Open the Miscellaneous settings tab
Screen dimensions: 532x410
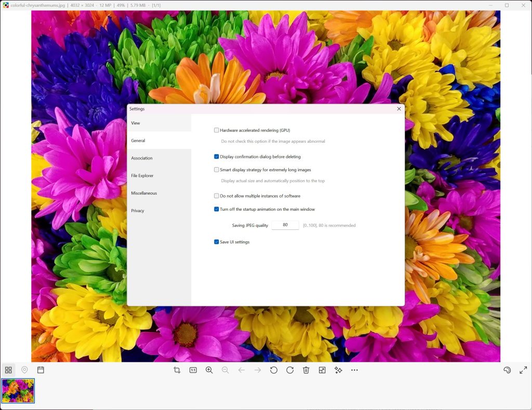tap(159, 193)
